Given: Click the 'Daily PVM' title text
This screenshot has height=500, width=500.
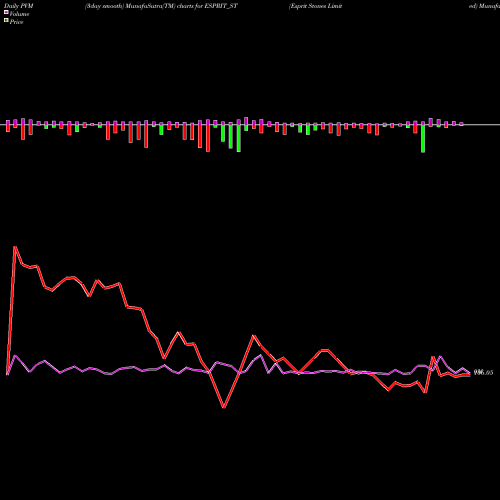Looking at the screenshot, I should coord(19,6).
